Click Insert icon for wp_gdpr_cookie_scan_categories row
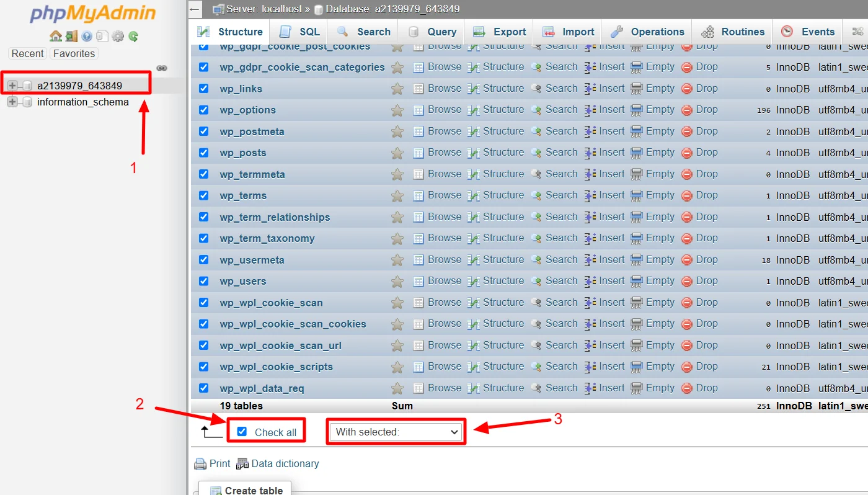The width and height of the screenshot is (868, 495). [590, 67]
